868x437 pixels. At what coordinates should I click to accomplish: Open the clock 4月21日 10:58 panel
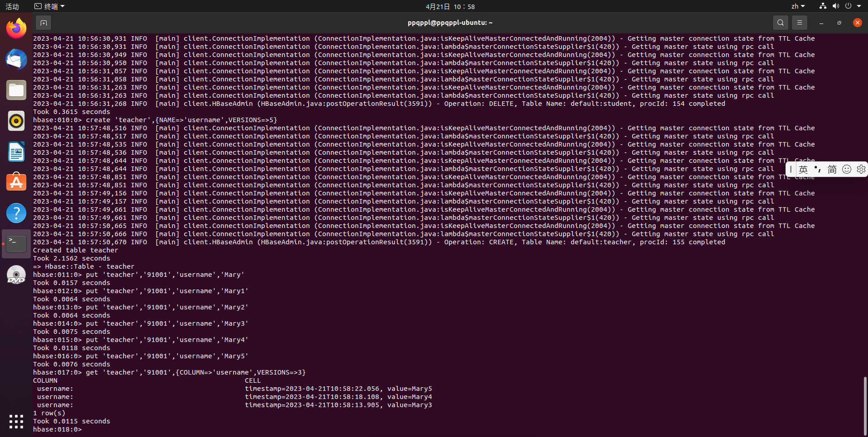coord(450,6)
